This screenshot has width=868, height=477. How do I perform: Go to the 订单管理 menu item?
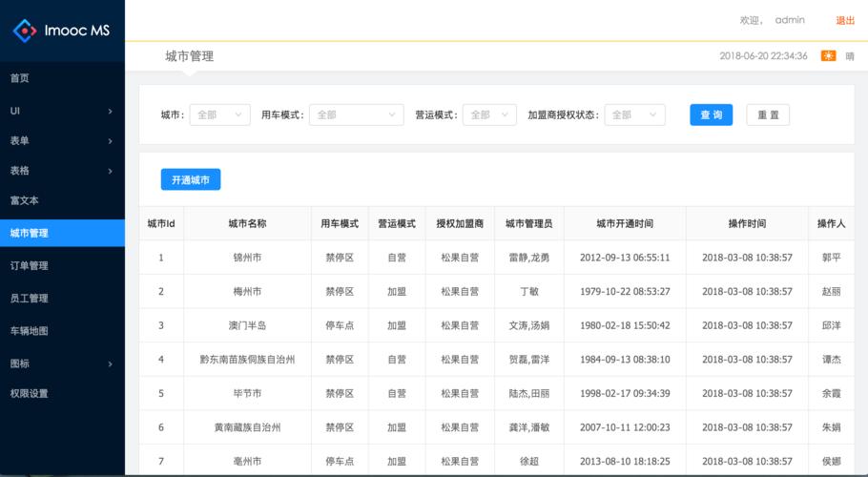coord(63,265)
